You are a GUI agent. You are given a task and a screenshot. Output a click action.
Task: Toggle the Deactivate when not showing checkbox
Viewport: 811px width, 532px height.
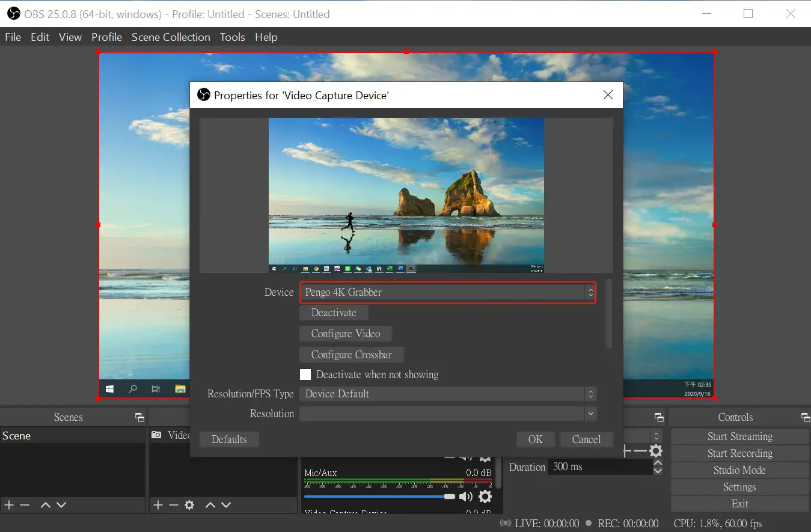tap(305, 374)
